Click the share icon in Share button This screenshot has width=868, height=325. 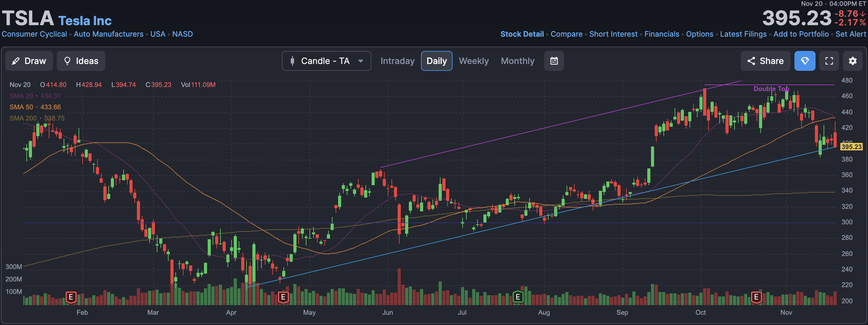tap(751, 61)
